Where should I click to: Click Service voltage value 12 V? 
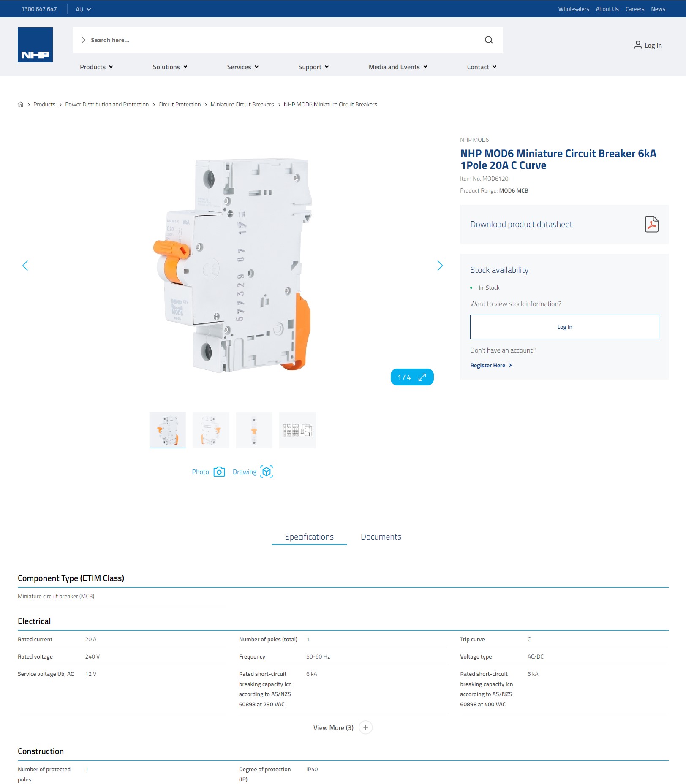coord(91,674)
